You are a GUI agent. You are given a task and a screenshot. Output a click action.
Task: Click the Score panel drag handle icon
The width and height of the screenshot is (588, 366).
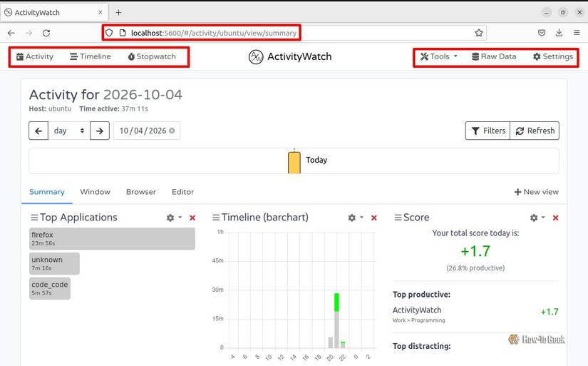[x=398, y=218]
